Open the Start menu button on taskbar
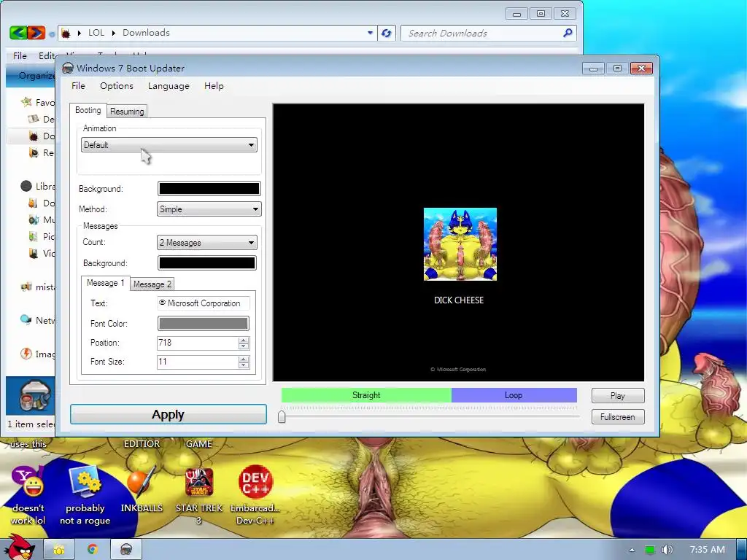 click(x=19, y=548)
